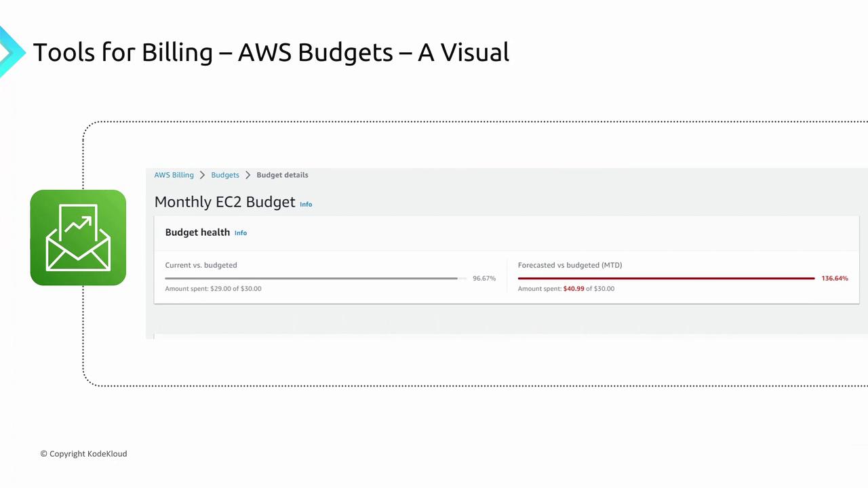
Task: Click the Budget health panel heading
Action: 197,232
